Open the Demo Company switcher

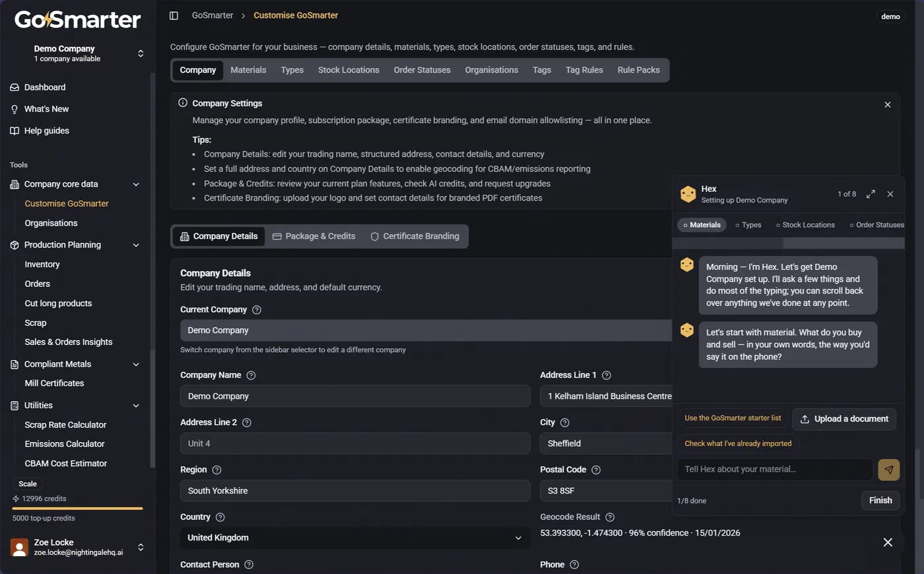[x=78, y=53]
